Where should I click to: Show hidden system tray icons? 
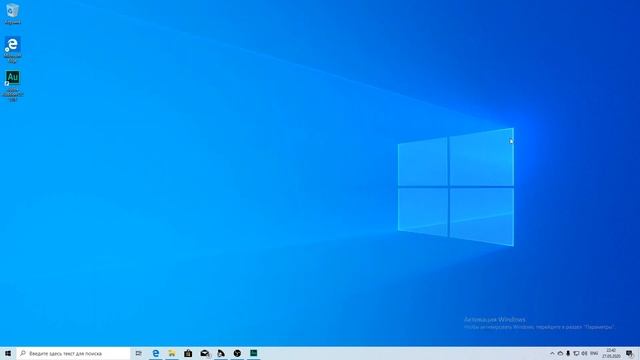tap(552, 353)
